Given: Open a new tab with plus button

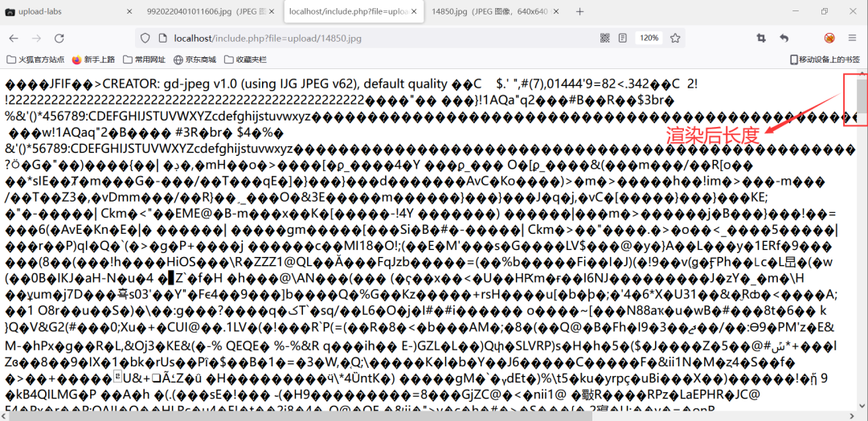Looking at the screenshot, I should click(579, 12).
